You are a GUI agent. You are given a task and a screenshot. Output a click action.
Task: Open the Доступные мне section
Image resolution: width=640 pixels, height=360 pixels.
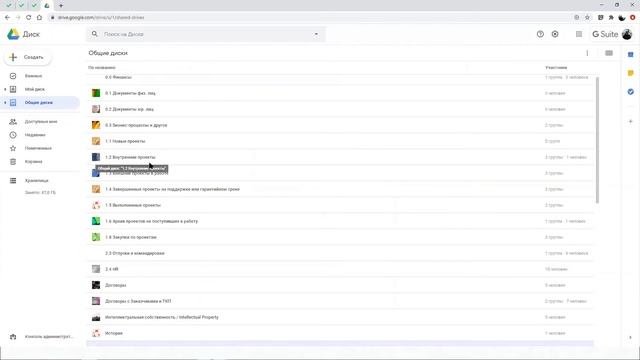[x=40, y=122]
